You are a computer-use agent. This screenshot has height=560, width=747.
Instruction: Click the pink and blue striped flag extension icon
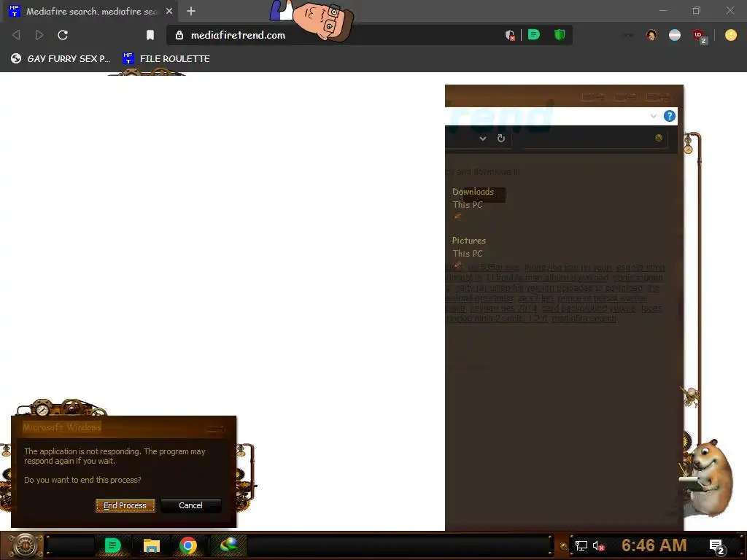click(x=675, y=35)
